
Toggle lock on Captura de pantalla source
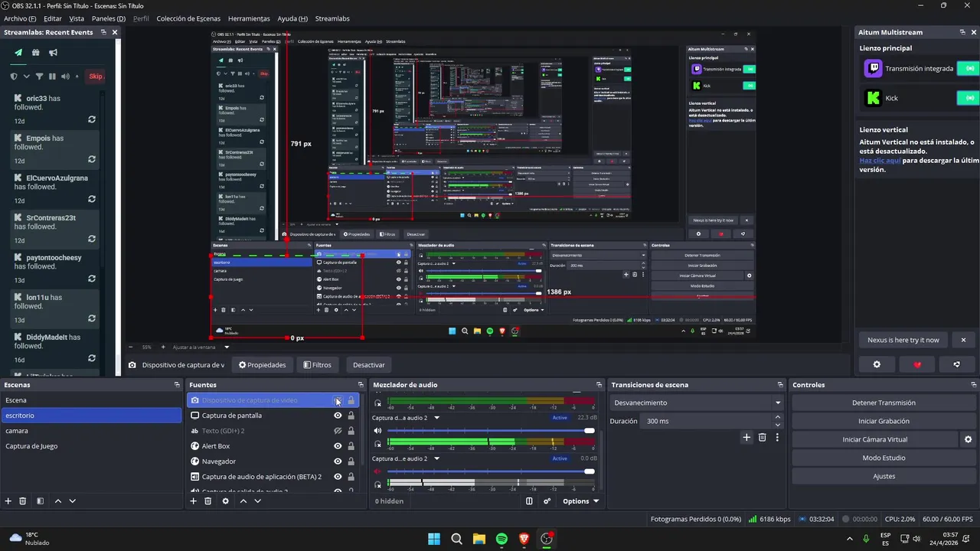pyautogui.click(x=351, y=416)
